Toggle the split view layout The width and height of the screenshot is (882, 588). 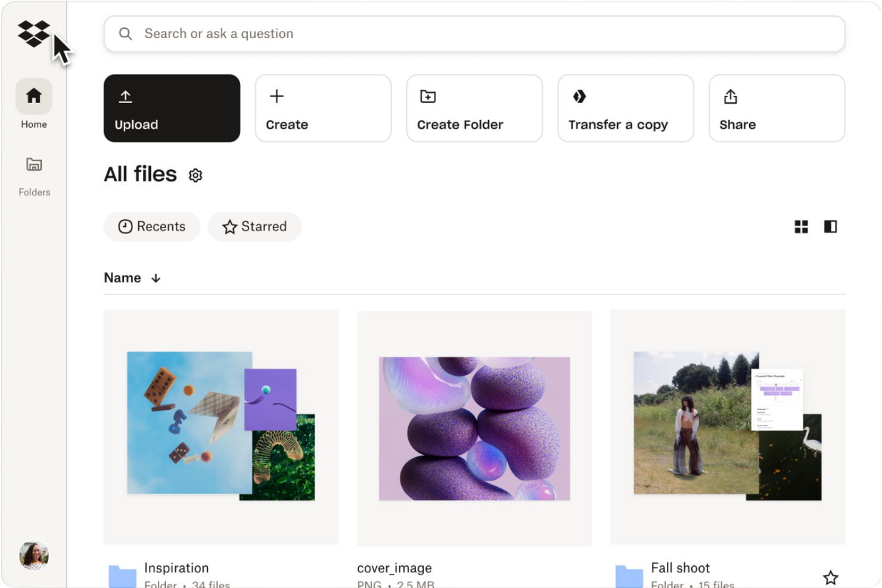pos(830,226)
